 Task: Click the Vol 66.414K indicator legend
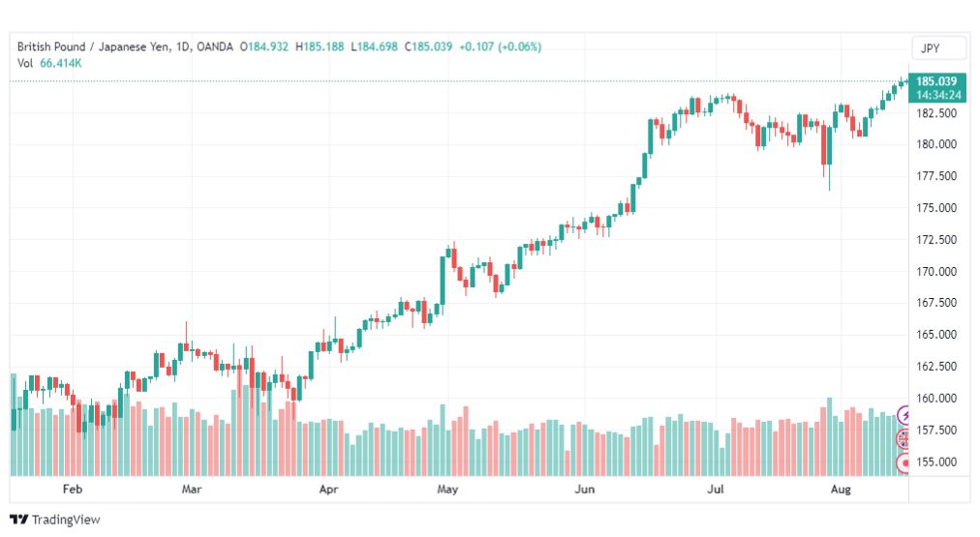tap(49, 63)
